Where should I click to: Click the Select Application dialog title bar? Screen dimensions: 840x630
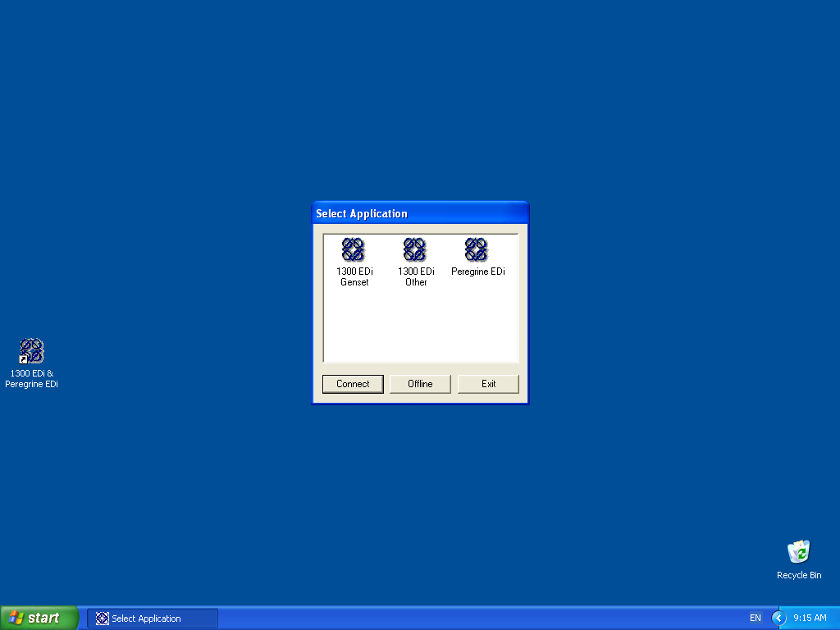point(420,213)
